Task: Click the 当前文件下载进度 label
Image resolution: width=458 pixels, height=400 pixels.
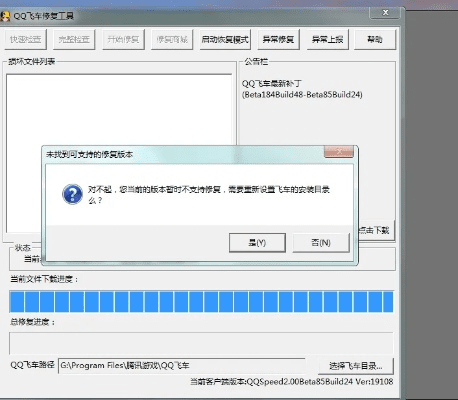Action: (44, 279)
